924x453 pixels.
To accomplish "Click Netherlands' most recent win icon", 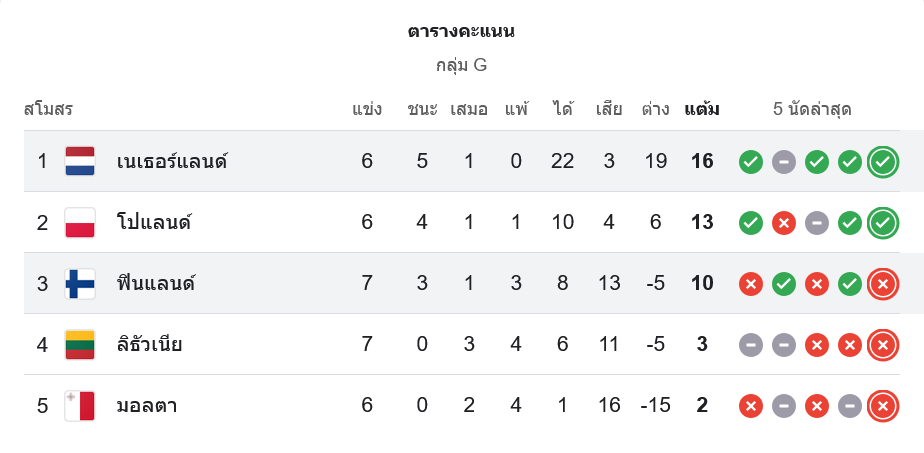I will [882, 161].
